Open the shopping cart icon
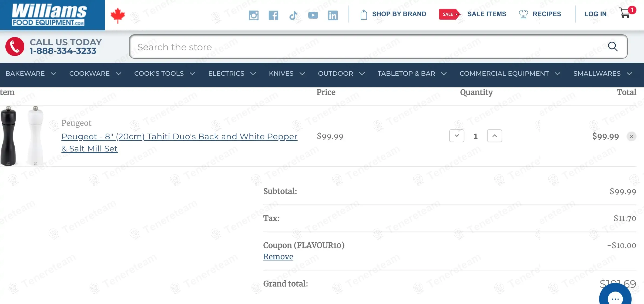Screen dimensions: 644x304 (625, 12)
